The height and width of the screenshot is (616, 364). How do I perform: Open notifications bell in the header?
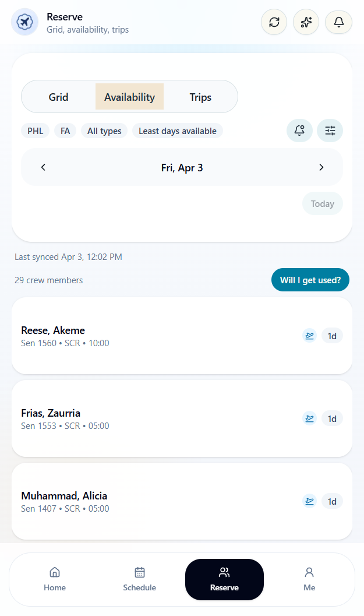(338, 22)
